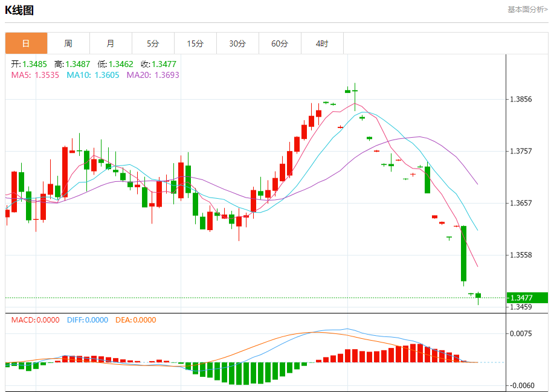Screen dimensions: 554x392
Task: Switch to the 周 weekly tab
Action: (68, 43)
